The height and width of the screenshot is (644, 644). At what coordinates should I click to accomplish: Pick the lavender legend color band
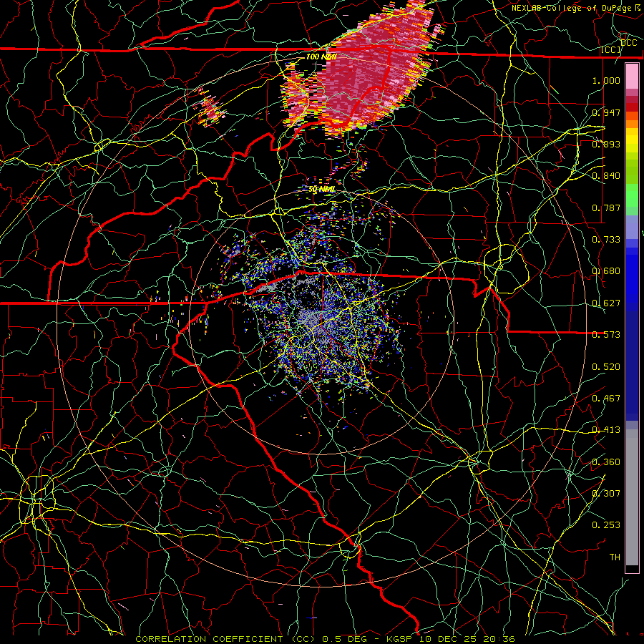tap(632, 227)
